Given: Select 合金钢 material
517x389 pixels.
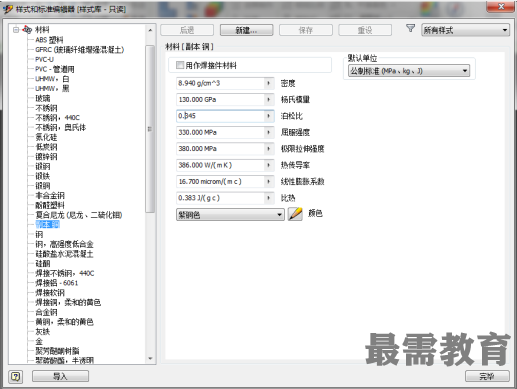Looking at the screenshot, I should tap(46, 312).
